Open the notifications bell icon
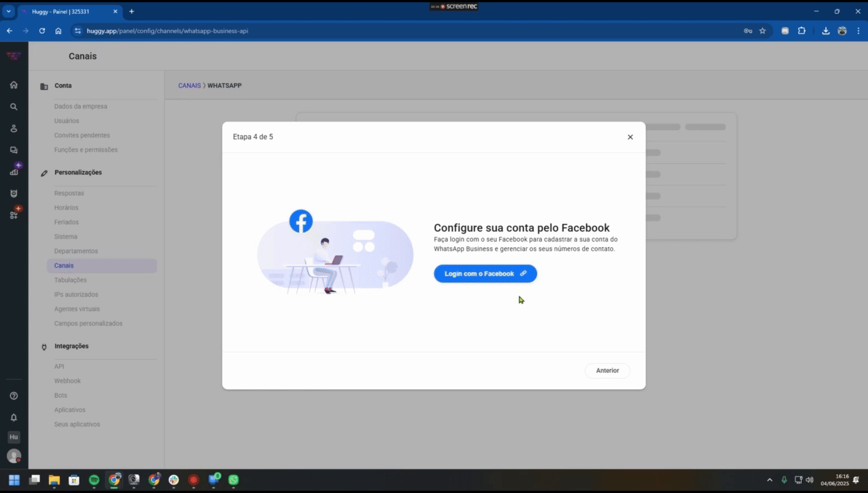Image resolution: width=868 pixels, height=493 pixels. (14, 417)
